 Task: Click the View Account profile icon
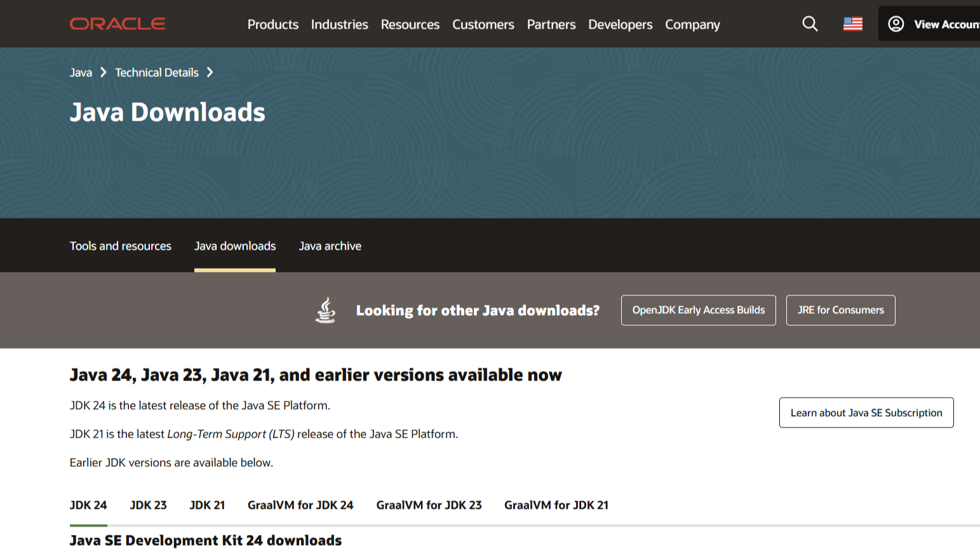[896, 24]
